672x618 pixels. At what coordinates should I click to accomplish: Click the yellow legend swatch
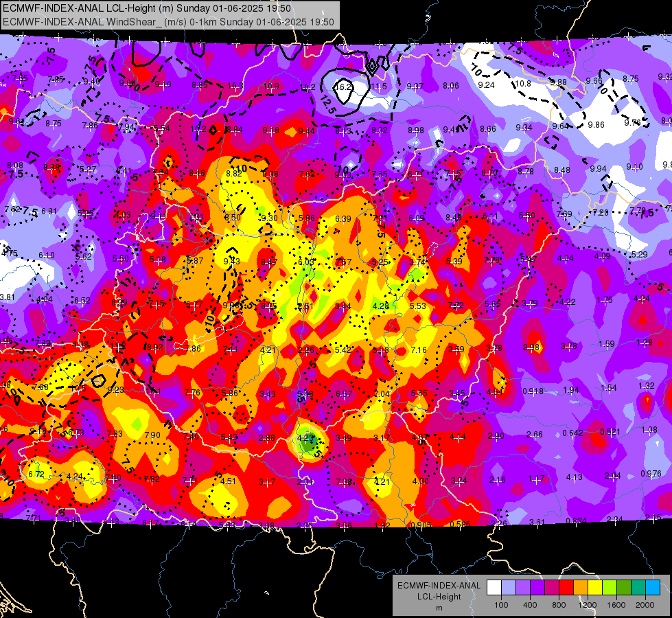(x=595, y=587)
